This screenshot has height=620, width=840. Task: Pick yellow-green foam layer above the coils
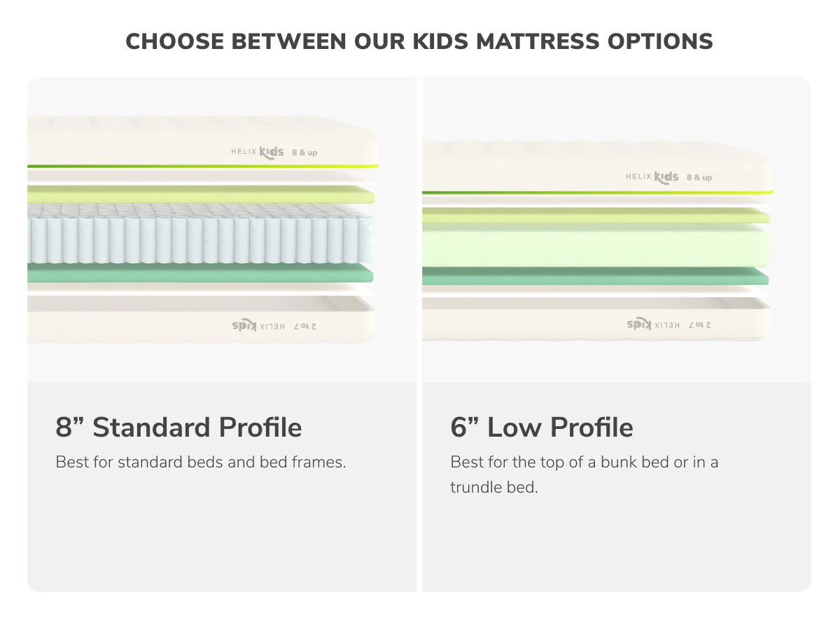pos(200,193)
